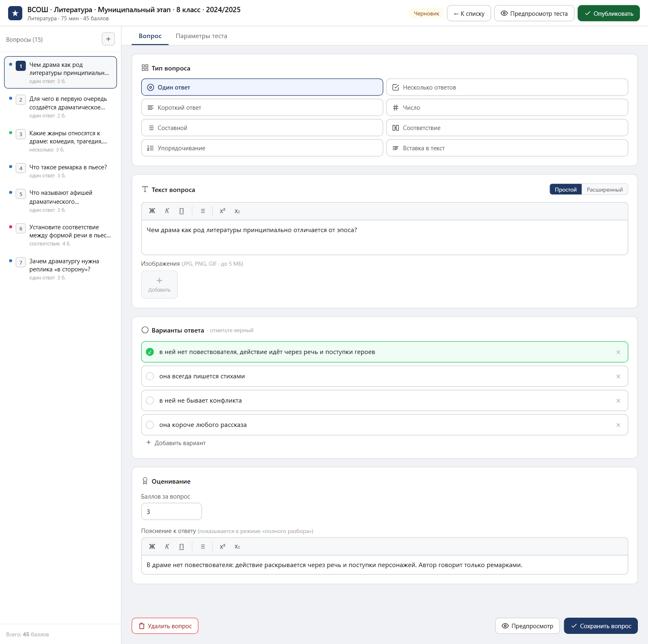Click the star logo icon
This screenshot has width=648, height=644.
[x=15, y=13]
